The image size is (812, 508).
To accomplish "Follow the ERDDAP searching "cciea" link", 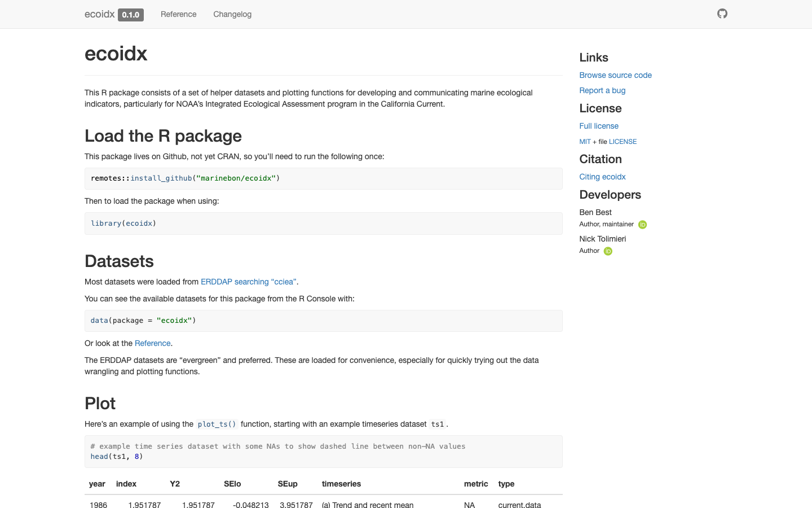I will pos(249,282).
